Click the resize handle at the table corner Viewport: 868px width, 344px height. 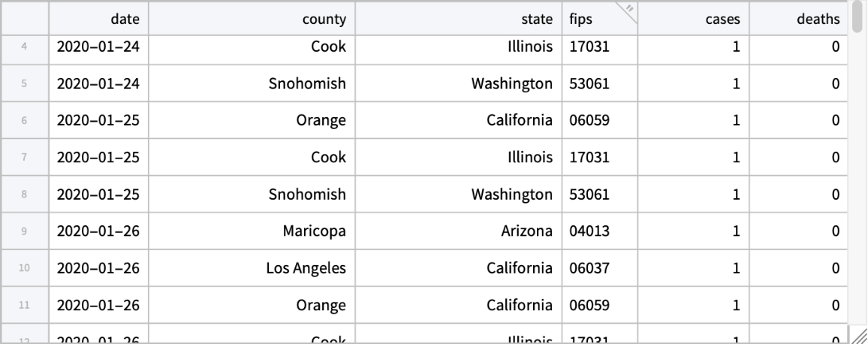pos(858,334)
